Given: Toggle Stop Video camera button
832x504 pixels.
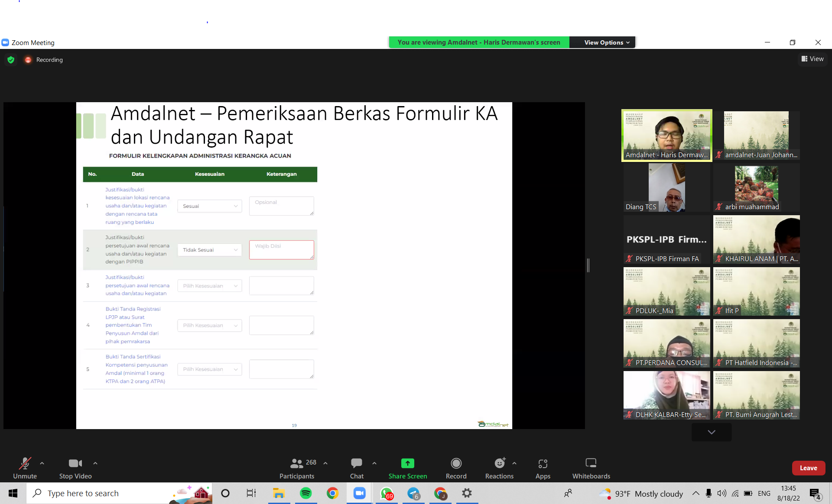Looking at the screenshot, I should click(75, 464).
